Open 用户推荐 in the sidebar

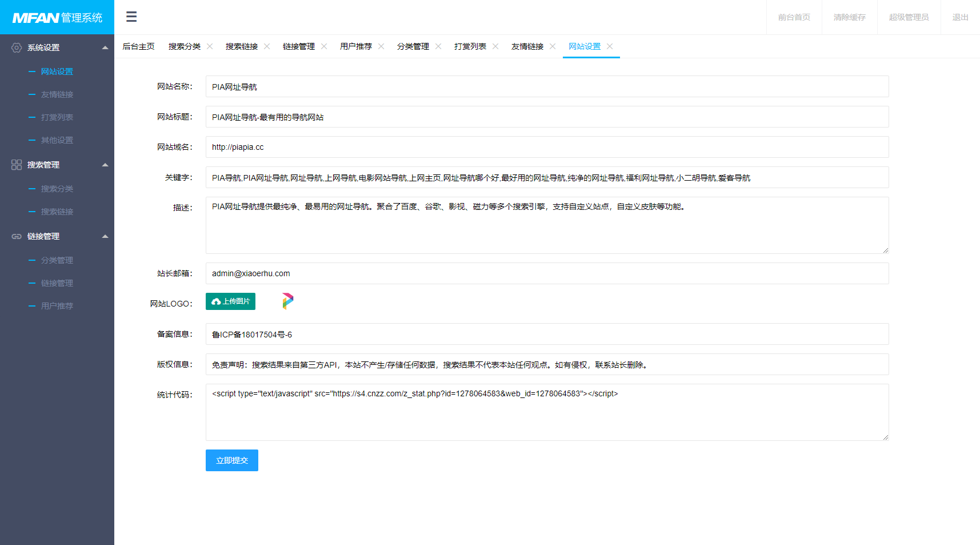pos(57,306)
